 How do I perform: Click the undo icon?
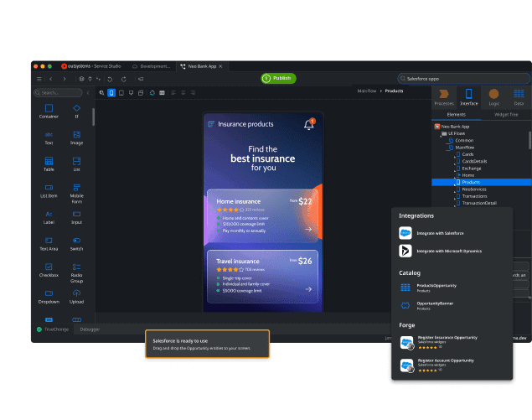[x=110, y=79]
